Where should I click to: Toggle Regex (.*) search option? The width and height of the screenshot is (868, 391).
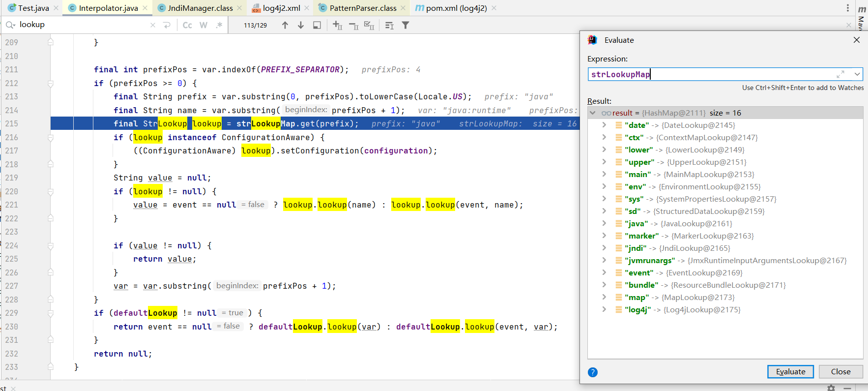[219, 25]
